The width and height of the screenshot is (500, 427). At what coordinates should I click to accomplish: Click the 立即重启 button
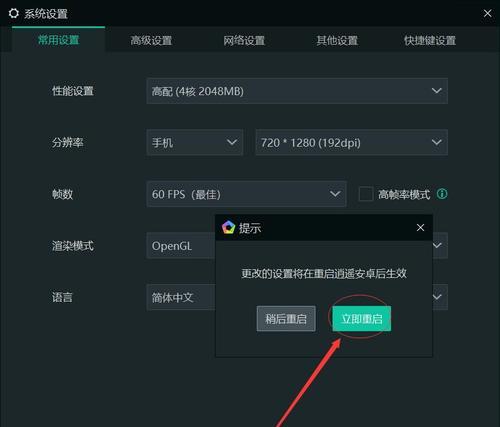click(x=362, y=319)
